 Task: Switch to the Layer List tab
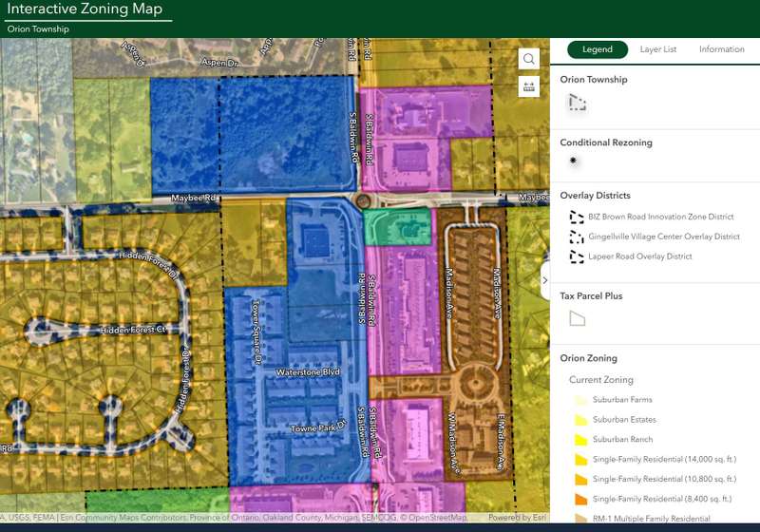coord(657,49)
